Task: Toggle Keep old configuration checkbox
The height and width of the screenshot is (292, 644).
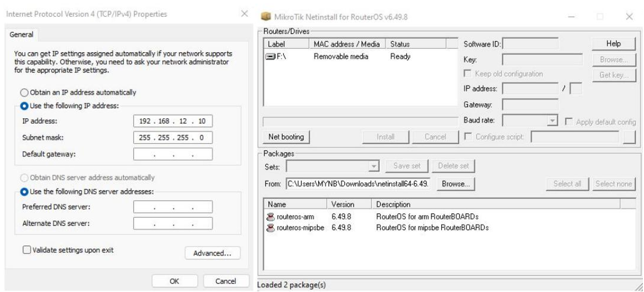Action: point(467,74)
